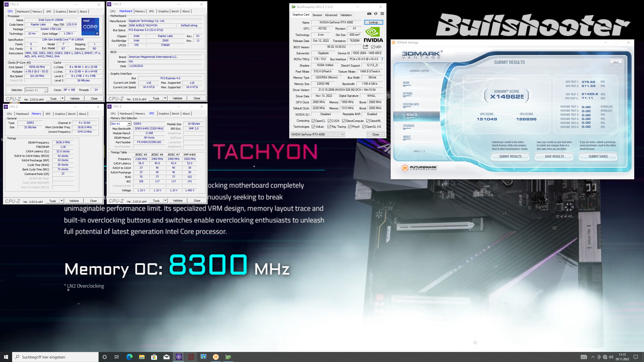Switch to the Advanced tab in GPU-Z
This screenshot has height=362, width=644.
(x=331, y=15)
